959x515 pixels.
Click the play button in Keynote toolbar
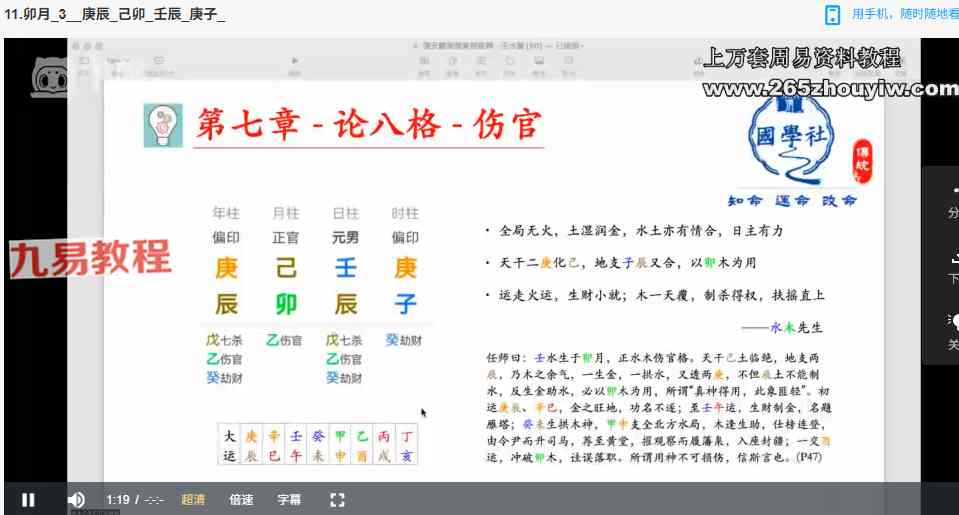click(294, 61)
